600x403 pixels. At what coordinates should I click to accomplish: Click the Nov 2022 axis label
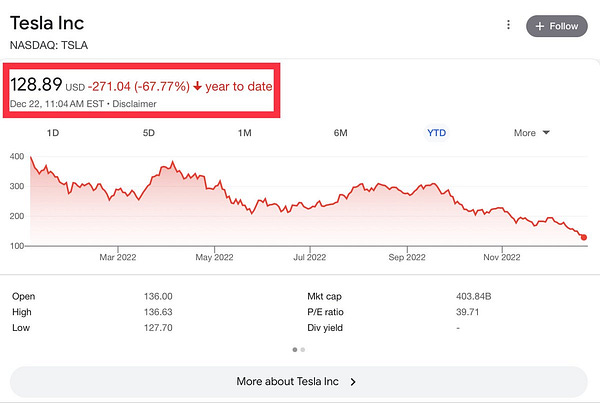[x=502, y=257]
